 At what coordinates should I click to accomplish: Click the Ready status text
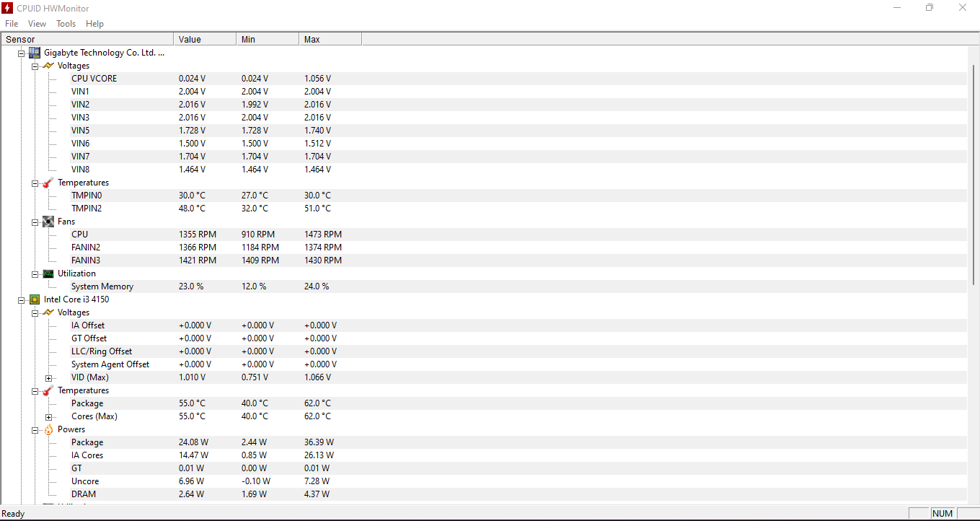[13, 514]
